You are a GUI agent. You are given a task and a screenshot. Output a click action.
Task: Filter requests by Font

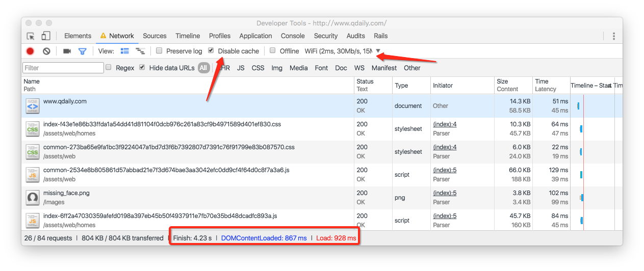(321, 68)
